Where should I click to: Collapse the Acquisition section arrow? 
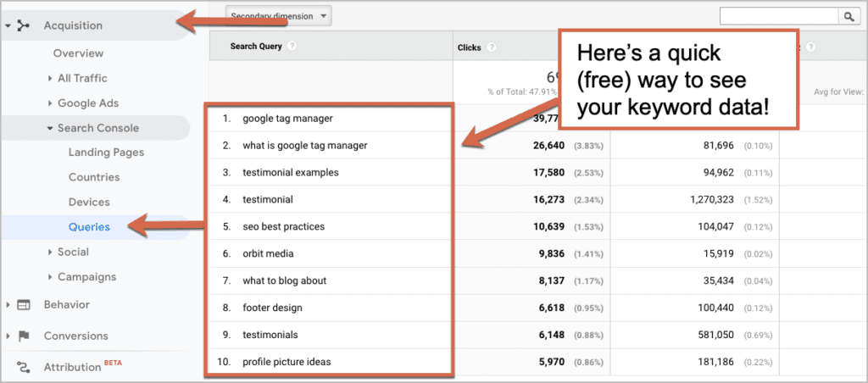(8, 25)
